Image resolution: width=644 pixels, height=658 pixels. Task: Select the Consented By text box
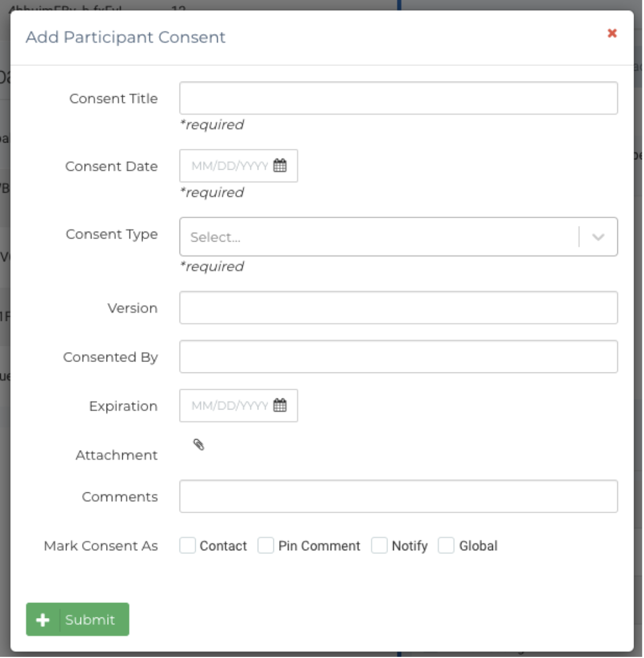click(x=398, y=357)
